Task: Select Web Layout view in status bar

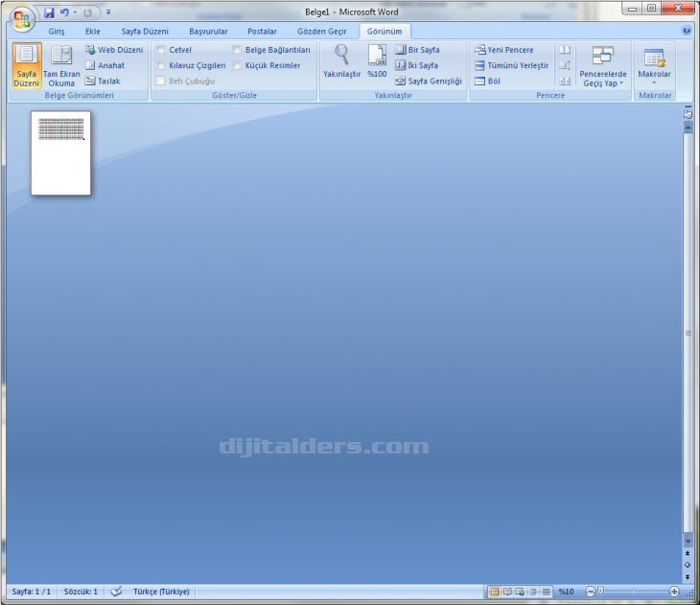Action: [520, 592]
